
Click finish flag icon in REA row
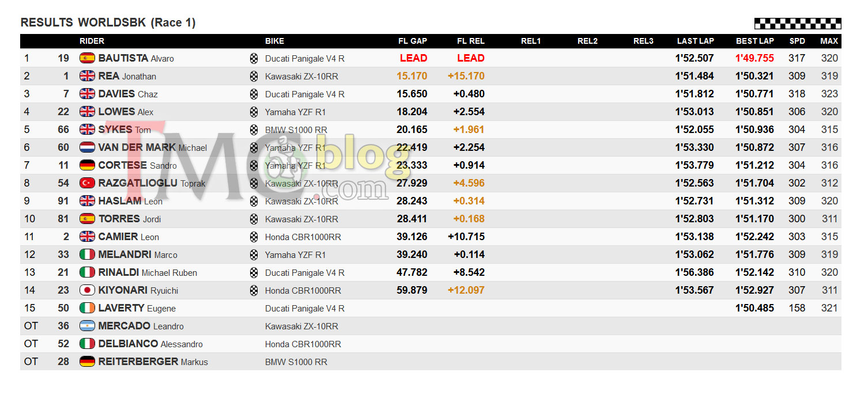coord(254,76)
